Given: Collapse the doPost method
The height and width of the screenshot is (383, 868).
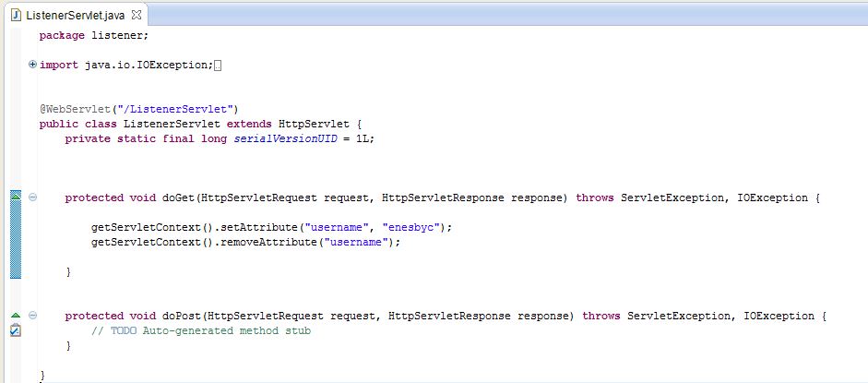Looking at the screenshot, I should (33, 317).
